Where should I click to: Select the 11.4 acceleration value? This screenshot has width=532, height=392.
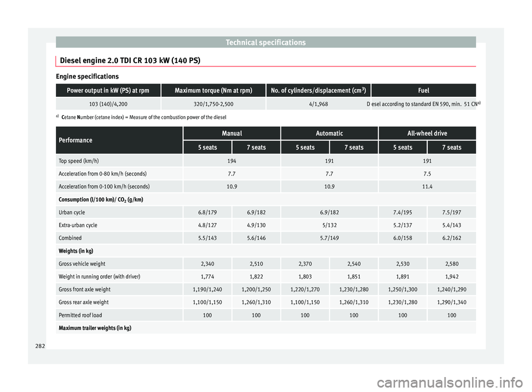coord(427,187)
